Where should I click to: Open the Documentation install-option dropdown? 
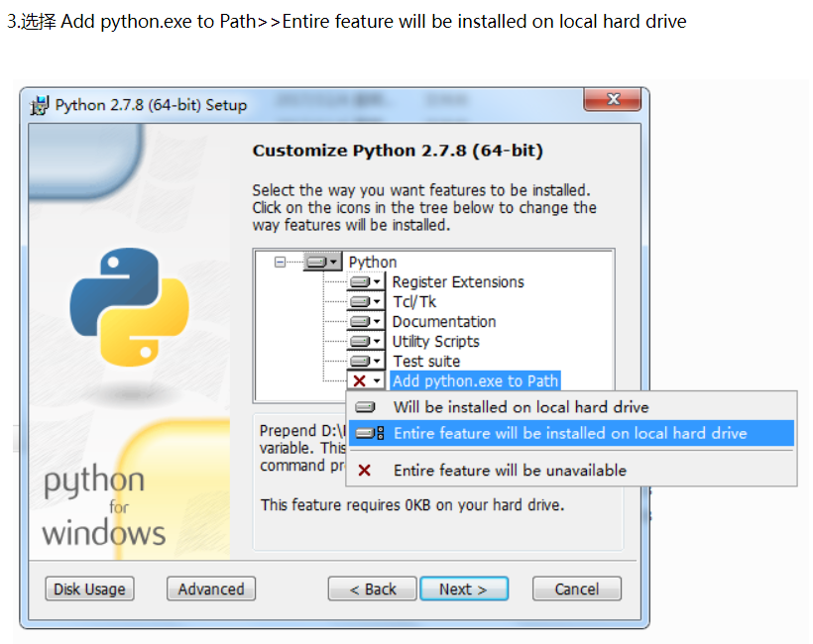pos(366,321)
